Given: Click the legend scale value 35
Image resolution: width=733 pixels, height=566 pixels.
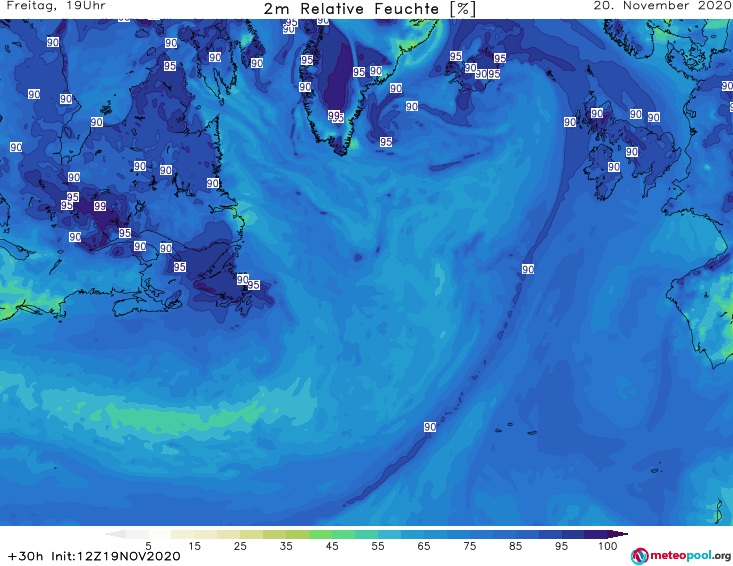Looking at the screenshot, I should 286,546.
